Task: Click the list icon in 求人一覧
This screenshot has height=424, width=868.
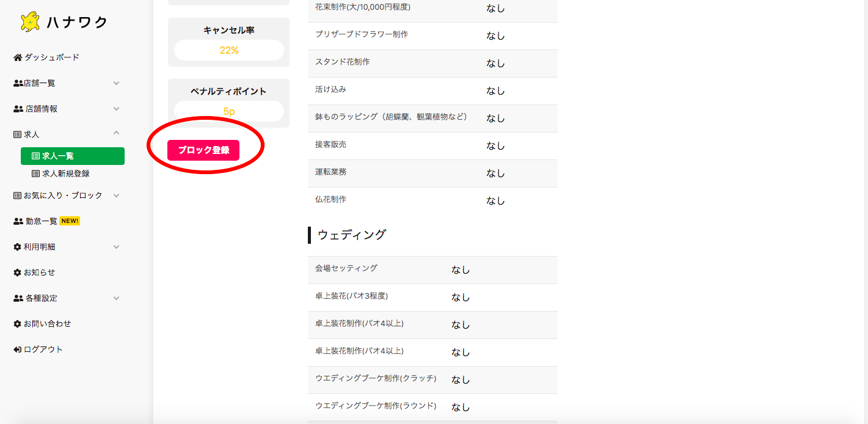Action: (x=35, y=156)
